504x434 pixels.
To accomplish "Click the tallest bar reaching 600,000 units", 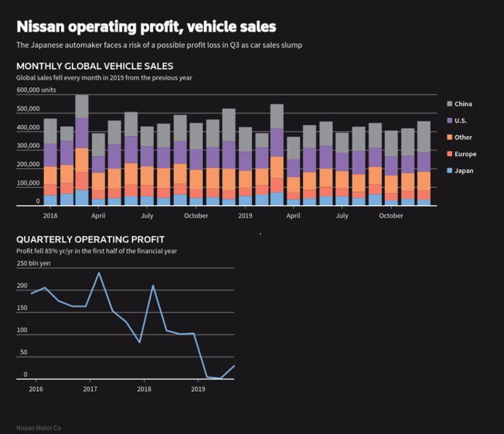I will (x=82, y=151).
